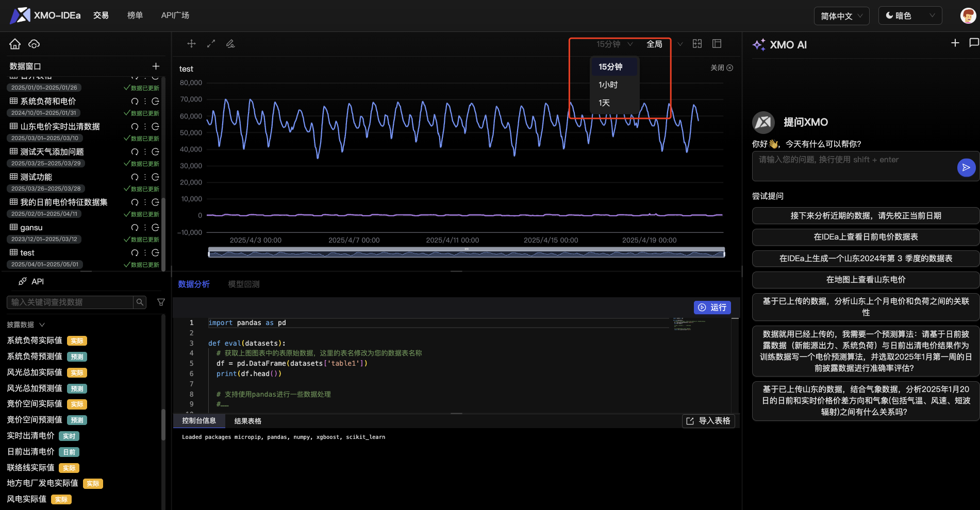Select 风电实际值 item

26,499
